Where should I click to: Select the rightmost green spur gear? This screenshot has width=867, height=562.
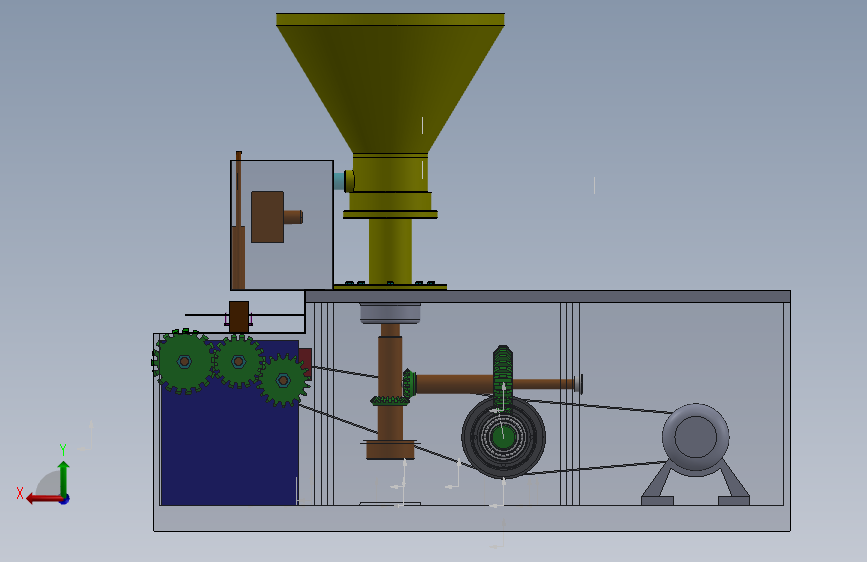(x=284, y=380)
